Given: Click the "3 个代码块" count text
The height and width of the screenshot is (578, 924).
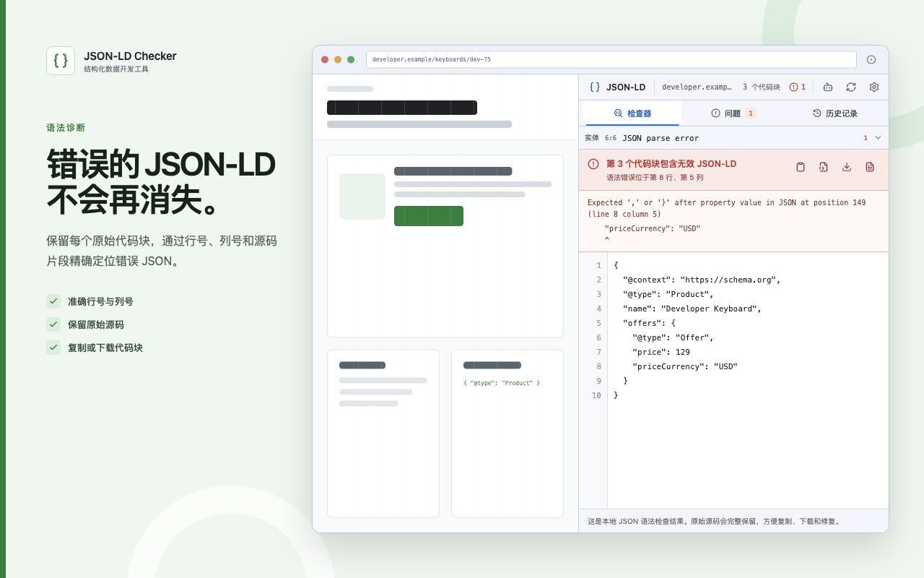Looking at the screenshot, I should click(x=762, y=87).
